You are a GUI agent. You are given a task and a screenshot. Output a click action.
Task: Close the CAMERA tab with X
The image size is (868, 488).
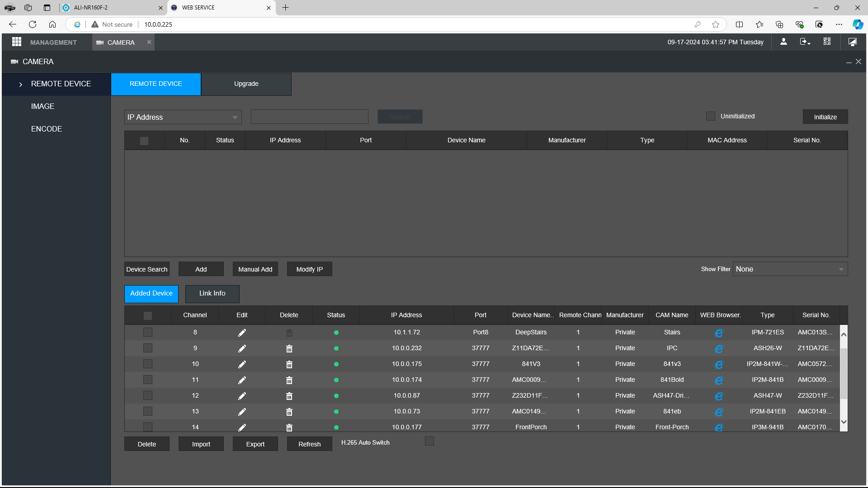(x=149, y=42)
